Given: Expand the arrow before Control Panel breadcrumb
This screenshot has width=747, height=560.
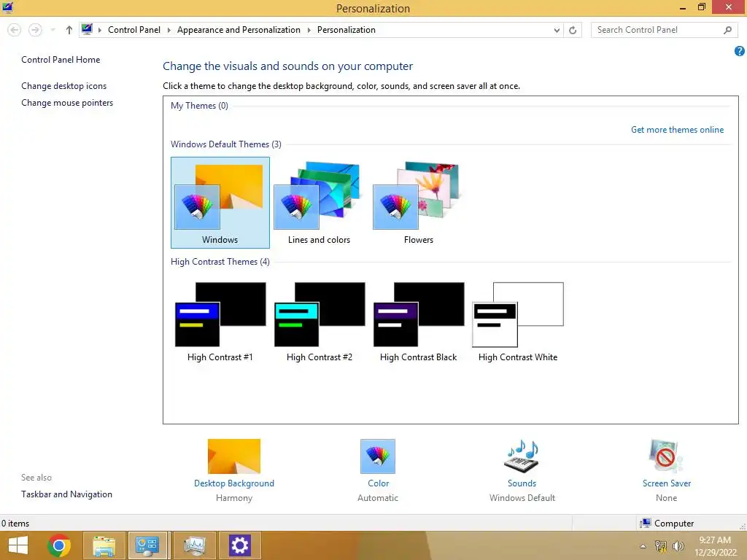Looking at the screenshot, I should 99,30.
